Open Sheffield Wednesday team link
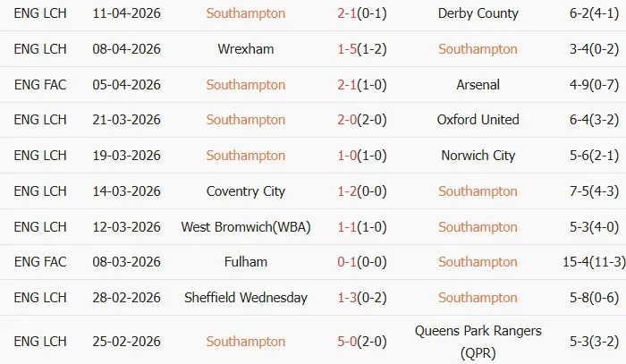The image size is (626, 364). pos(246,298)
